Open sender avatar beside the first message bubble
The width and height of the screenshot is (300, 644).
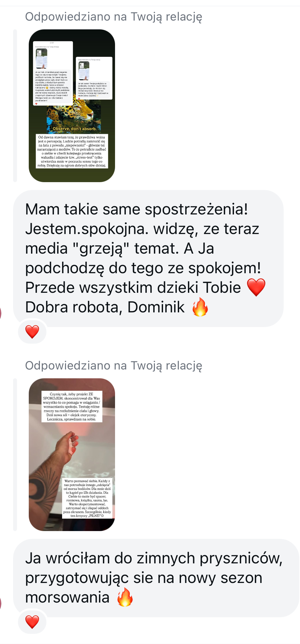[x=1, y=314]
